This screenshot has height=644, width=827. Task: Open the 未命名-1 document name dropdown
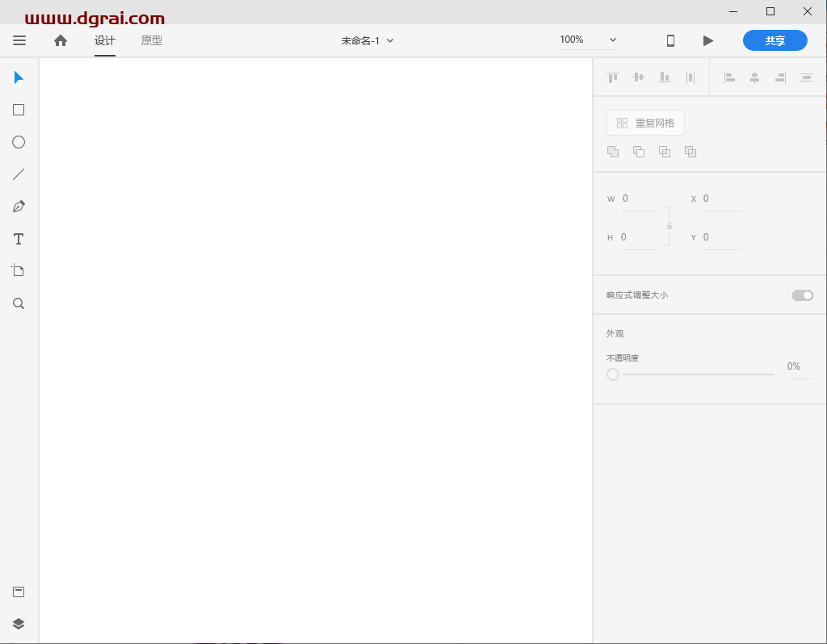click(x=367, y=40)
